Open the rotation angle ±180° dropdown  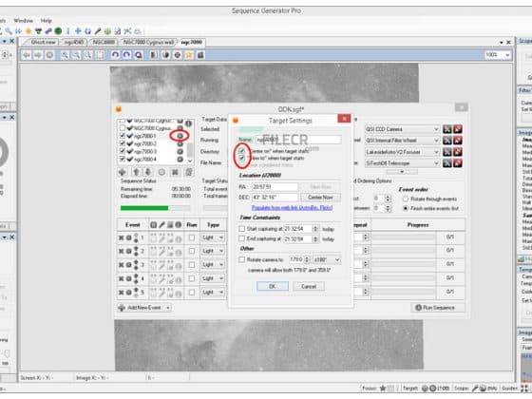(x=327, y=260)
